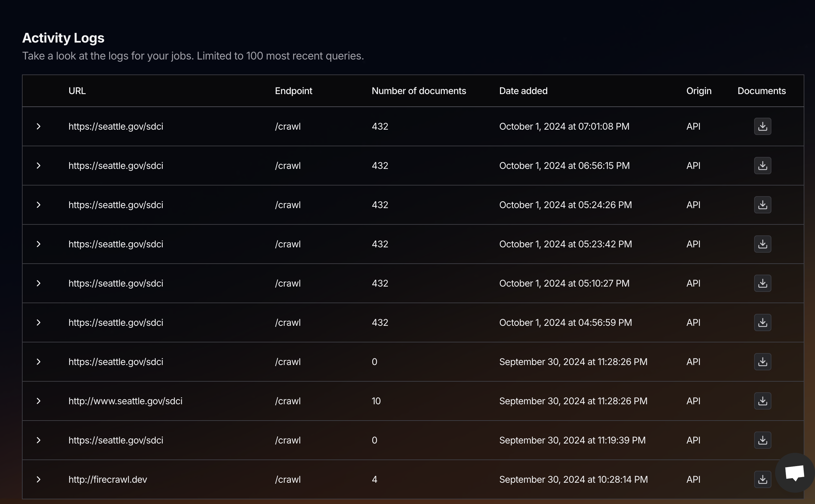This screenshot has height=504, width=815.
Task: Download documents for 04:56:59 PM crawl
Action: [x=762, y=322]
